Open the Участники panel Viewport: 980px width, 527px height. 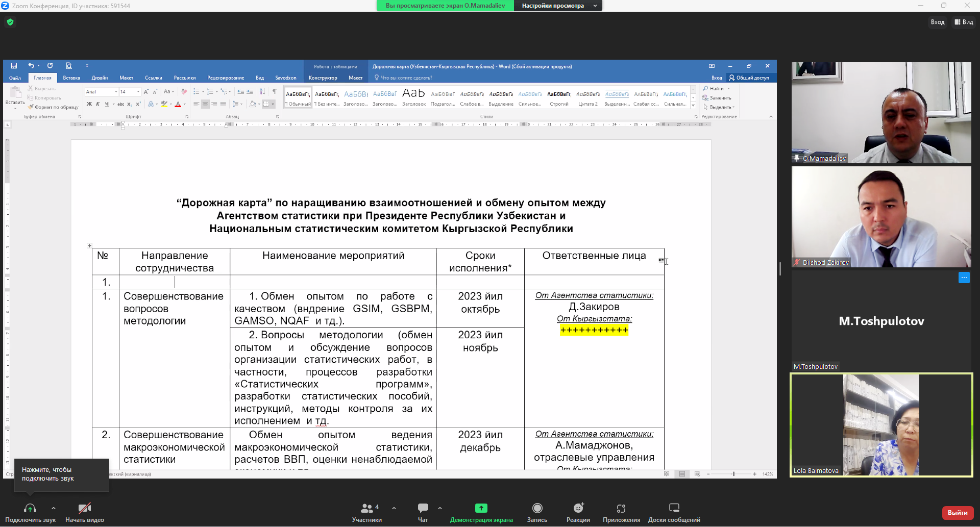366,509
